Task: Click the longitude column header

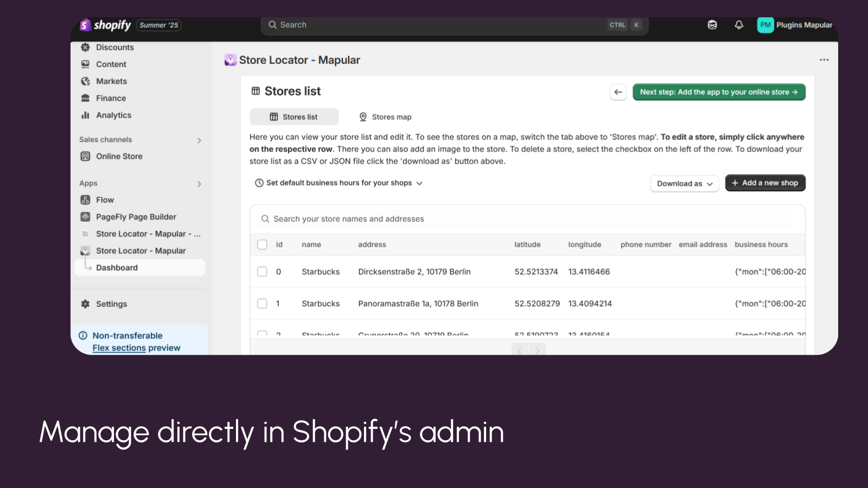Action: 584,245
